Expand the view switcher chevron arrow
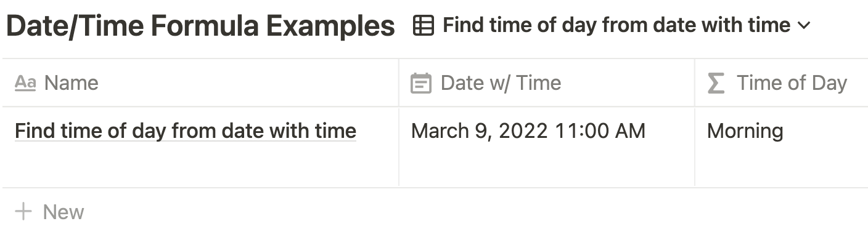868x229 pixels. point(803,26)
